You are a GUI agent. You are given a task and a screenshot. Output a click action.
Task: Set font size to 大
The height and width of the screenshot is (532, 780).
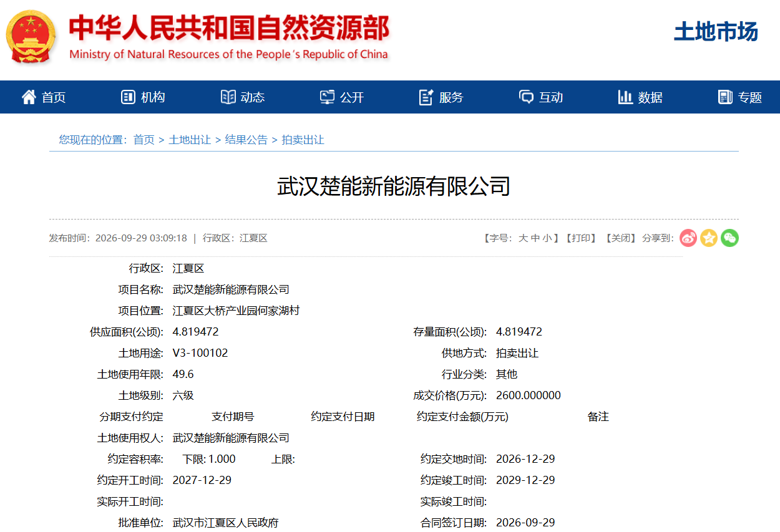coord(523,238)
